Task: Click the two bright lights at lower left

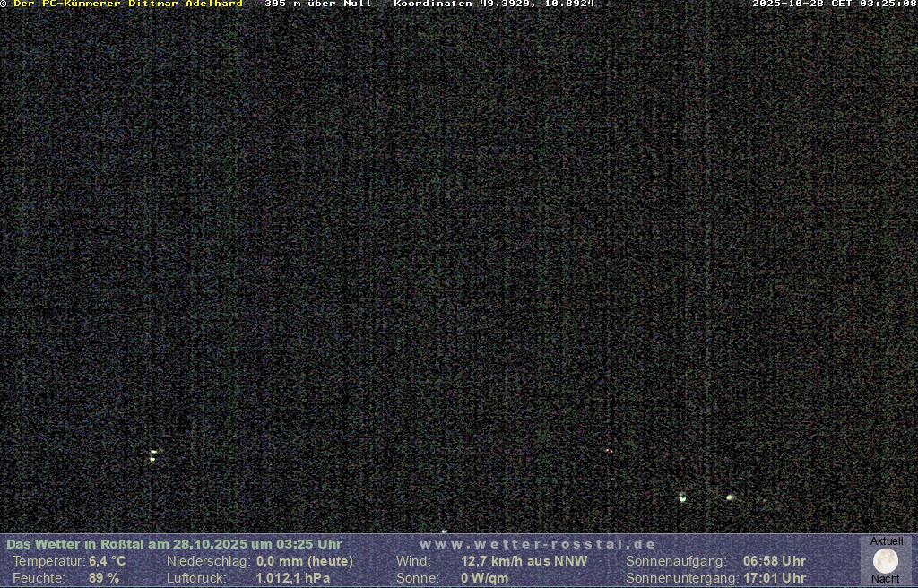Action: pos(153,455)
